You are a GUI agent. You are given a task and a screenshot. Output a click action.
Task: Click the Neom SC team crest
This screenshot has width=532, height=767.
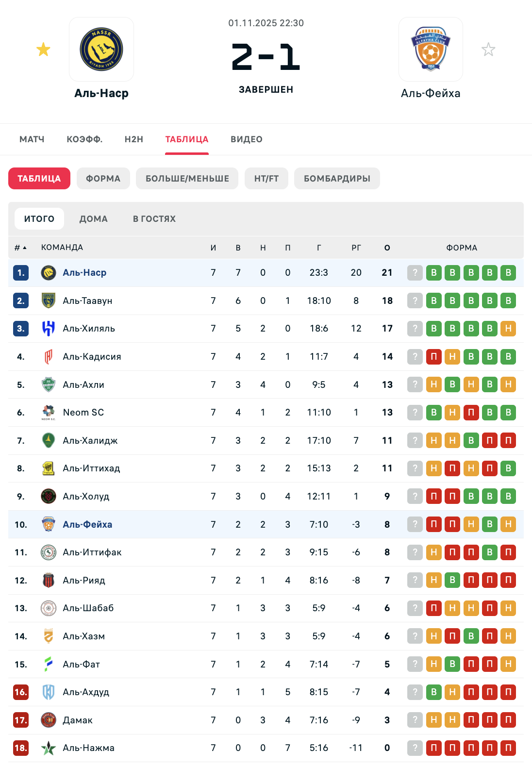click(x=48, y=413)
